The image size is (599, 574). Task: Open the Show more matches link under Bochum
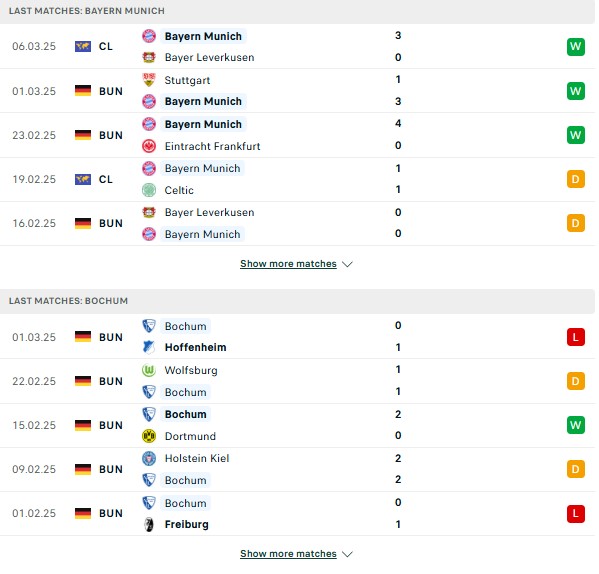click(288, 553)
